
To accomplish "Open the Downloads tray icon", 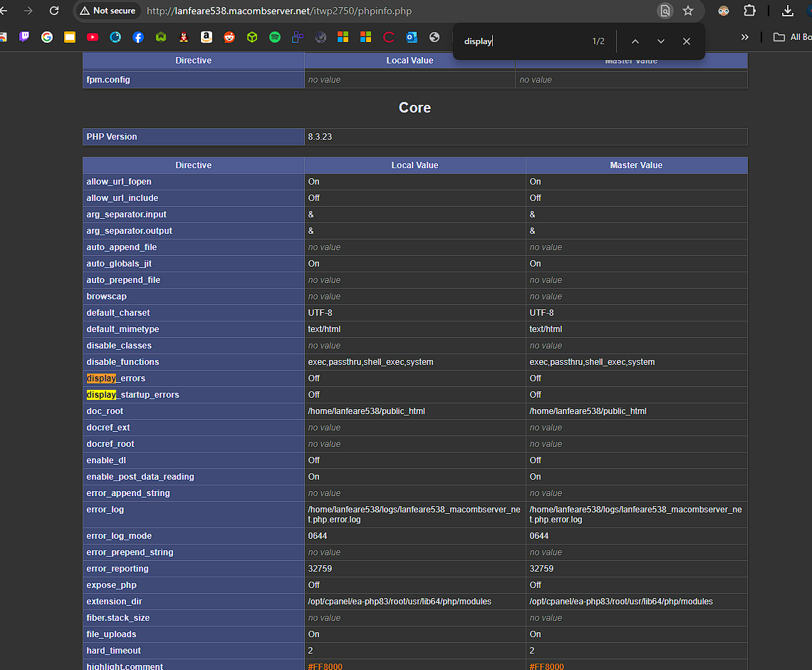I will (x=787, y=11).
